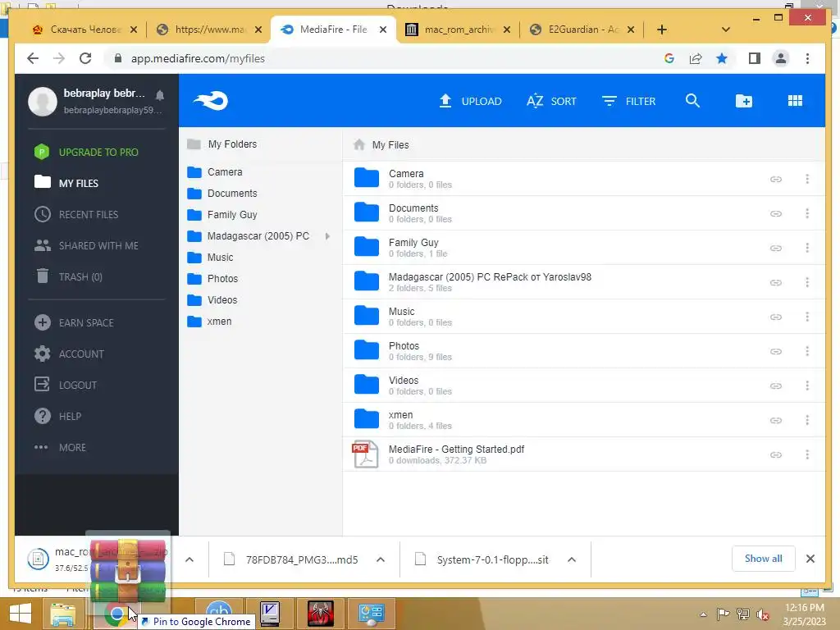The image size is (840, 630).
Task: Open Earn Space in sidebar
Action: coord(74,322)
